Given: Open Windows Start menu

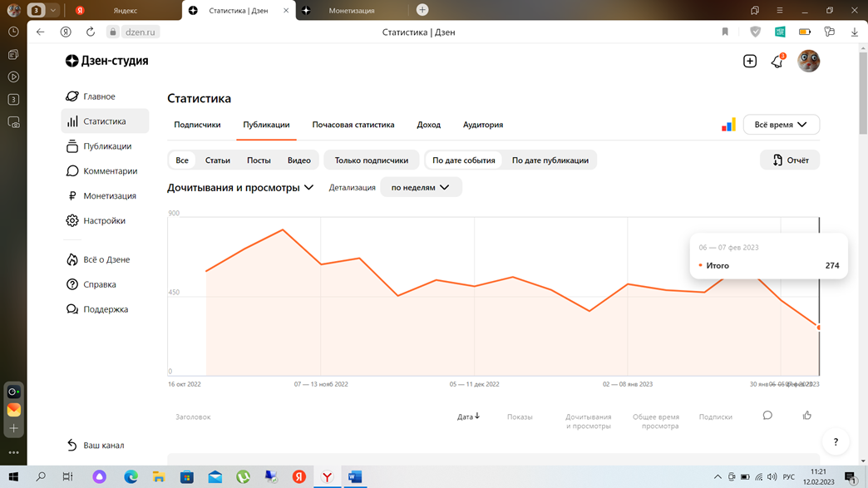Looking at the screenshot, I should (x=13, y=476).
